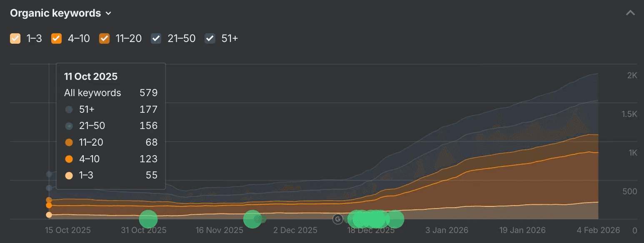Open the Organic keywords dropdown
This screenshot has width=644, height=243.
point(61,13)
